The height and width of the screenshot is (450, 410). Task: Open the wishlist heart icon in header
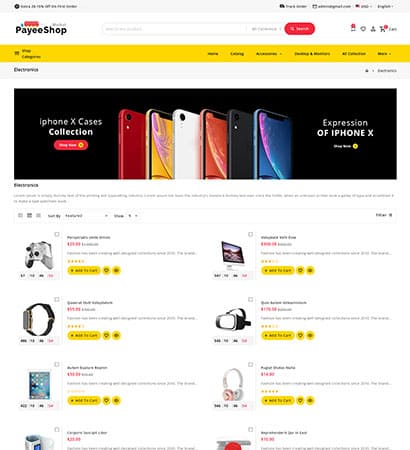tap(363, 29)
